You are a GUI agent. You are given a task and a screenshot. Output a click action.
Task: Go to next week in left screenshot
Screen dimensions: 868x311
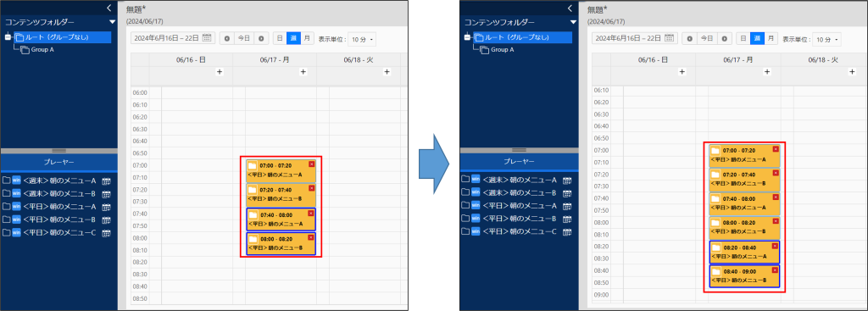[x=261, y=38]
